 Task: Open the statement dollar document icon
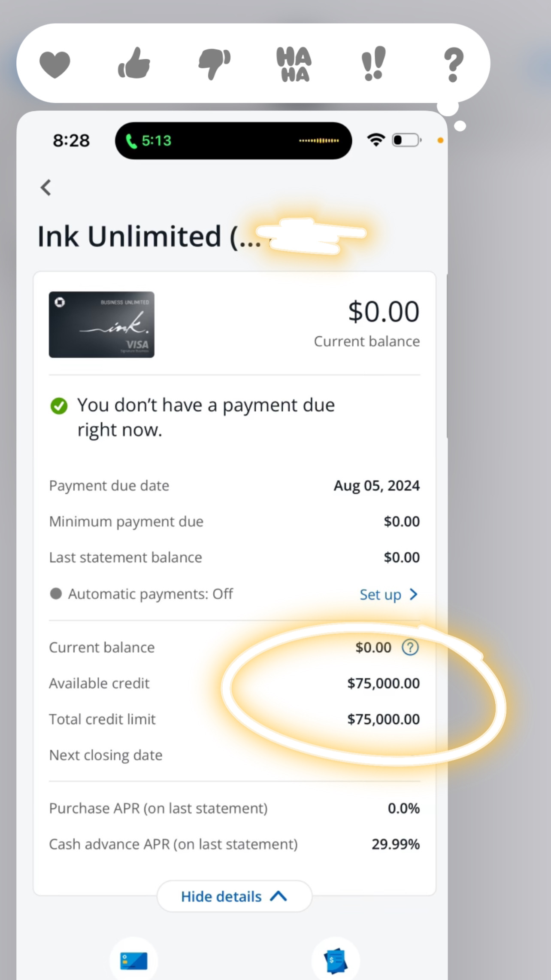[336, 961]
